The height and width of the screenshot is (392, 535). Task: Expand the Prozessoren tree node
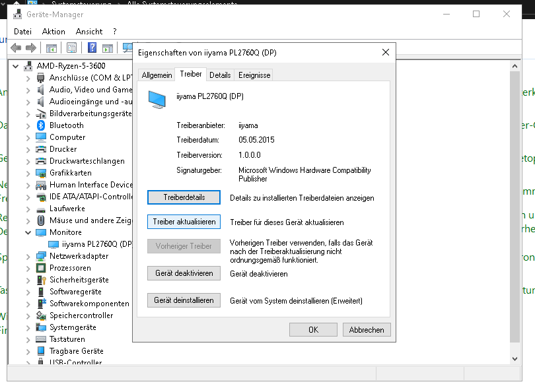(28, 269)
